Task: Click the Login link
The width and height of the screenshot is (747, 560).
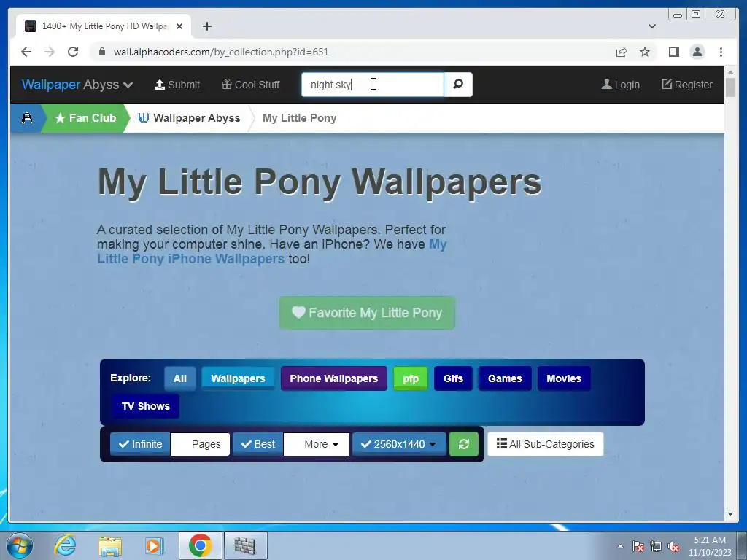Action: (x=620, y=85)
